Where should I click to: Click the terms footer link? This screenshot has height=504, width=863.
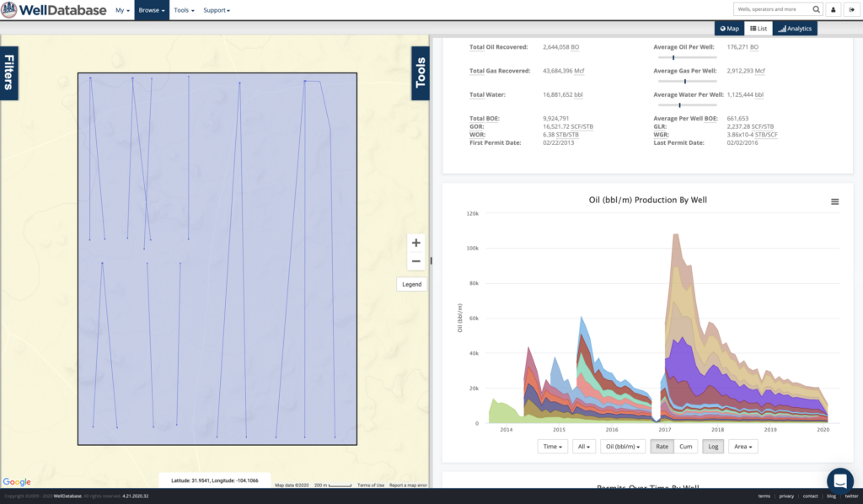coord(764,496)
